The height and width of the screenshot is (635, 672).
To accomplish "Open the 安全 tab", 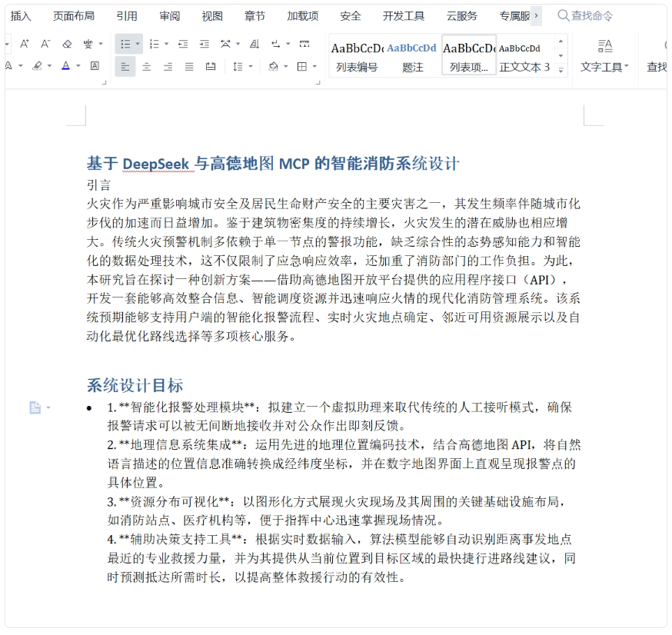I will pyautogui.click(x=351, y=16).
